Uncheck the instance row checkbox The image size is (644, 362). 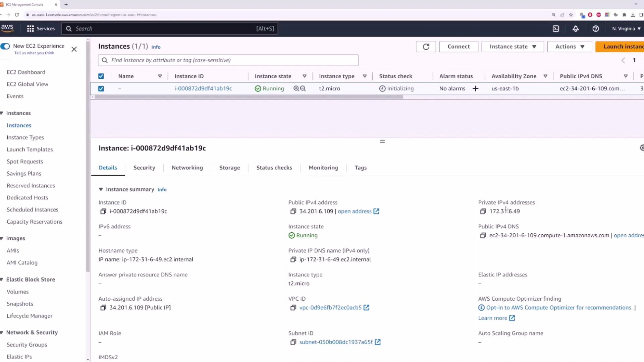tap(101, 88)
